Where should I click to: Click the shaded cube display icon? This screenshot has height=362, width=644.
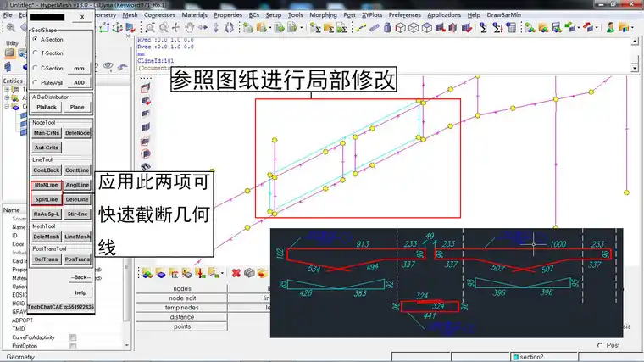pyautogui.click(x=427, y=27)
